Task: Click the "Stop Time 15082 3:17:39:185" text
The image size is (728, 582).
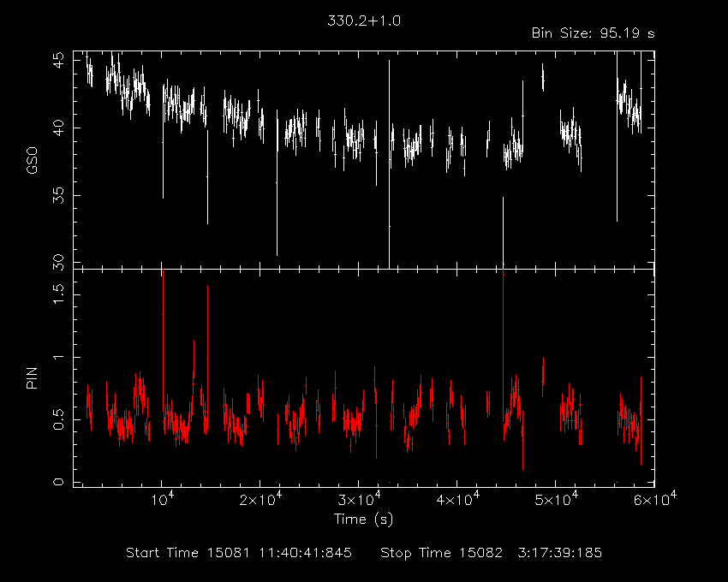Action: coord(492,553)
